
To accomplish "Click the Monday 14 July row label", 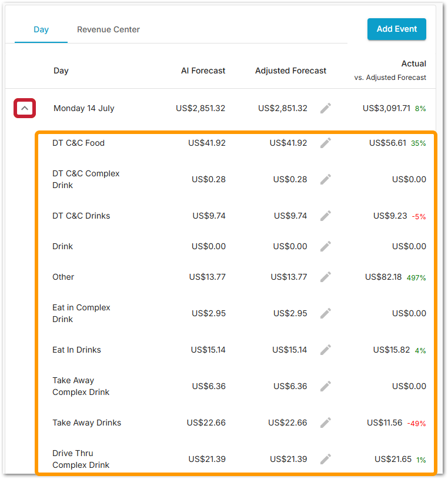I will click(84, 108).
